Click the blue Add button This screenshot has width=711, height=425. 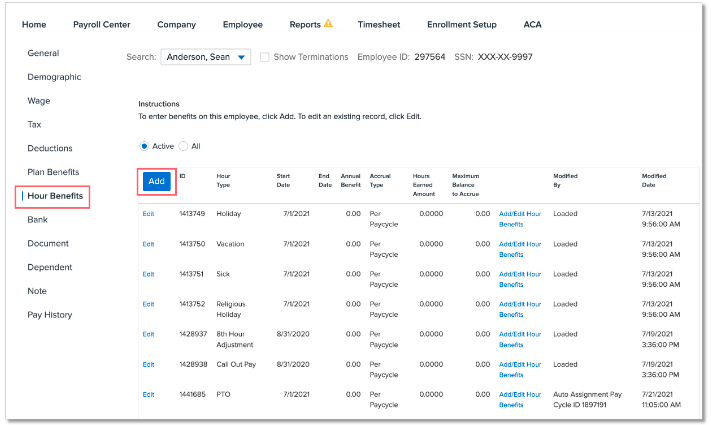pos(156,181)
